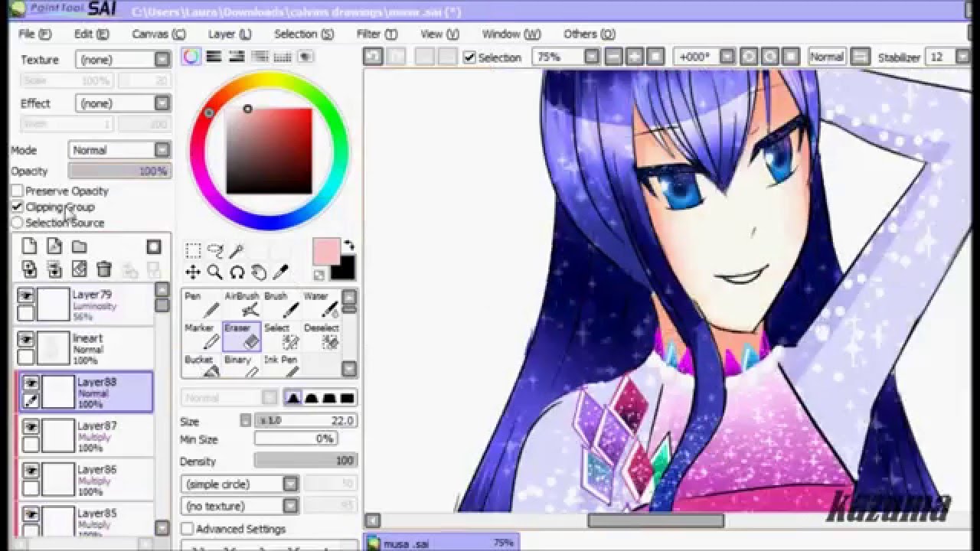Click the pink foreground color swatch
This screenshot has width=980, height=551.
click(325, 251)
